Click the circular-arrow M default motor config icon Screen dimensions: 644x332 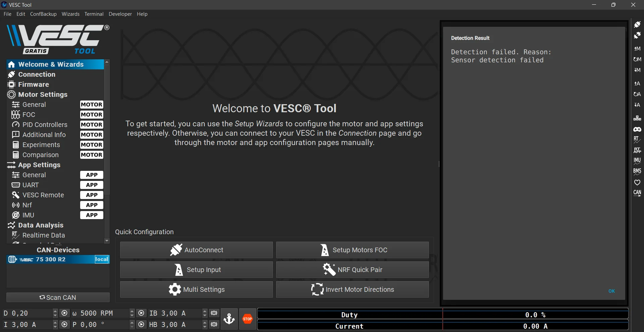pyautogui.click(x=637, y=59)
